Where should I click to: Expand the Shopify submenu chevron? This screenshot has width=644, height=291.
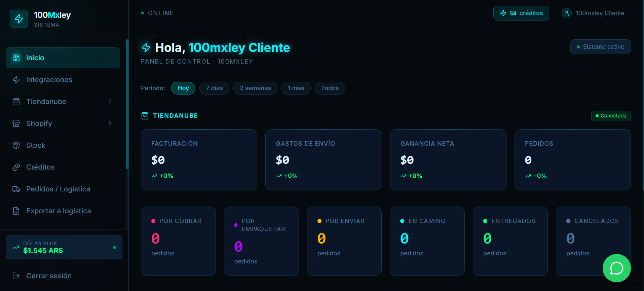(x=110, y=123)
